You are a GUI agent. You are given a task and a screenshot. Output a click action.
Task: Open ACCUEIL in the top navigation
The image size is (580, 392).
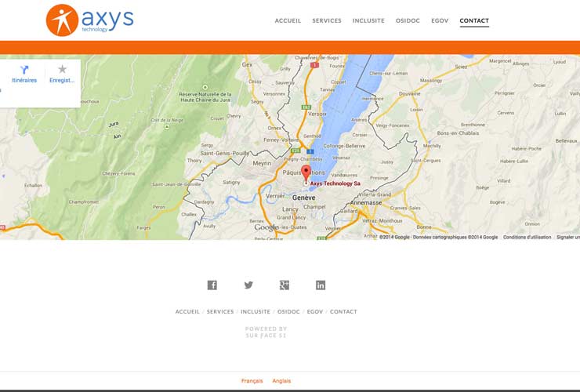click(288, 20)
